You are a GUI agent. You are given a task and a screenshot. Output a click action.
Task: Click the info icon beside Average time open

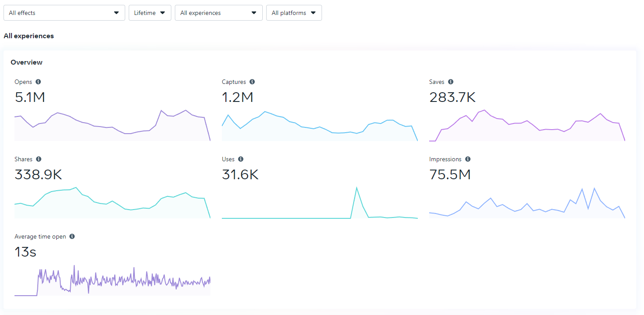point(72,236)
